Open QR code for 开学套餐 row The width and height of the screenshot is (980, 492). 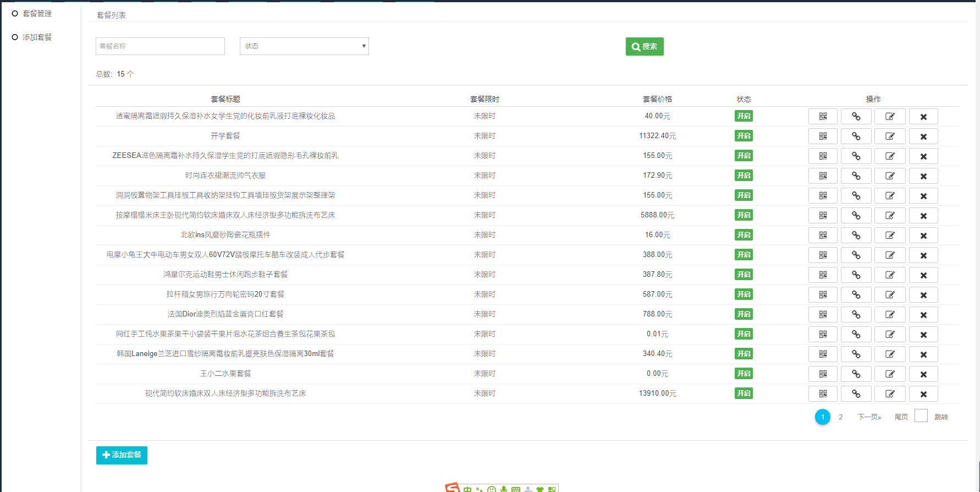coord(823,136)
